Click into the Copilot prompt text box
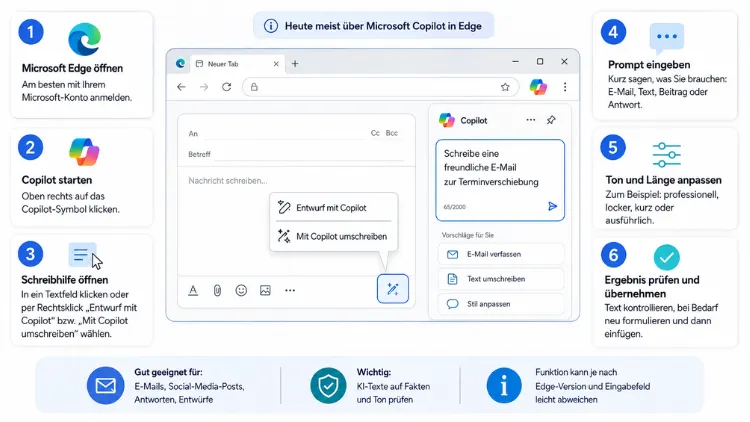Viewport: 750px width, 422px height. coord(500,180)
